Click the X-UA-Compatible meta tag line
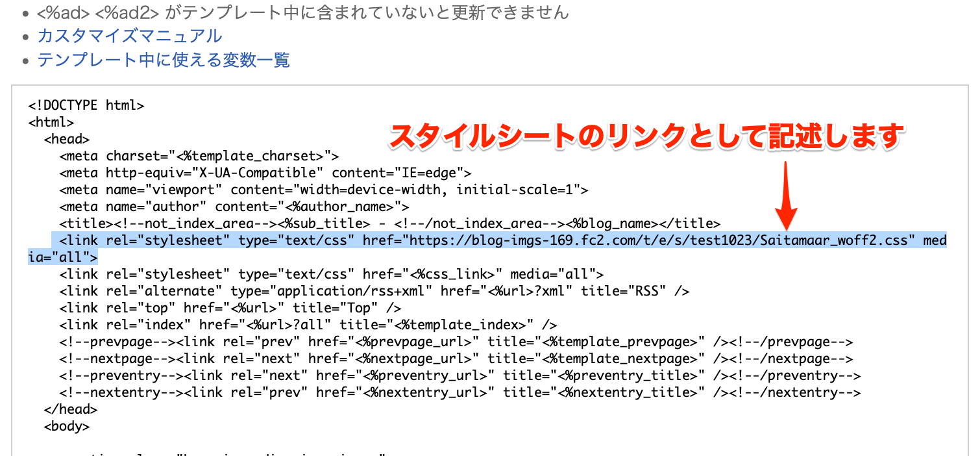Image resolution: width=980 pixels, height=456 pixels. [265, 173]
